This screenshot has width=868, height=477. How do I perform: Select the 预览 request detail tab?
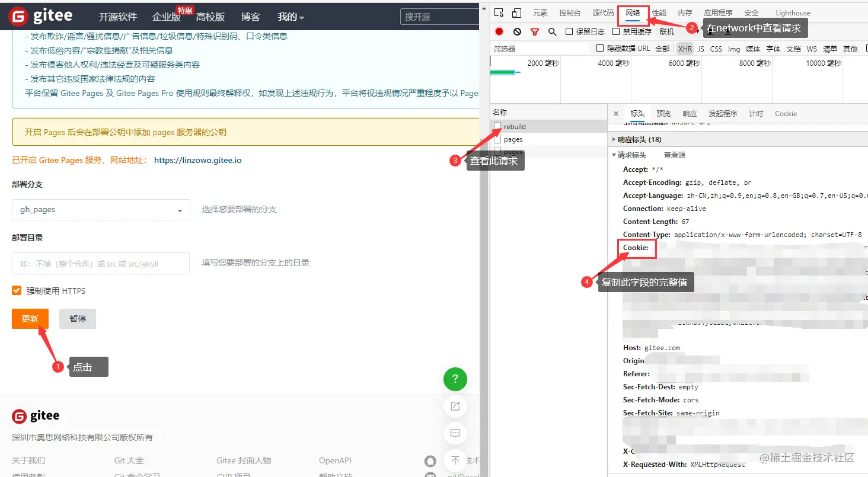point(663,114)
